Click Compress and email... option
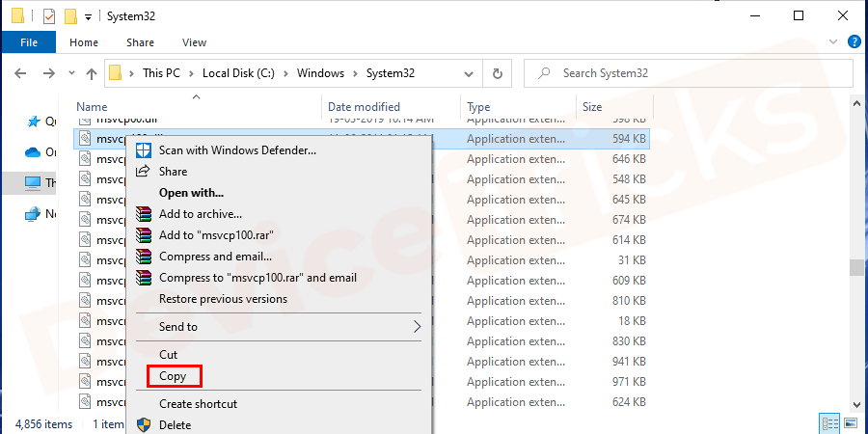The width and height of the screenshot is (868, 434). (215, 257)
